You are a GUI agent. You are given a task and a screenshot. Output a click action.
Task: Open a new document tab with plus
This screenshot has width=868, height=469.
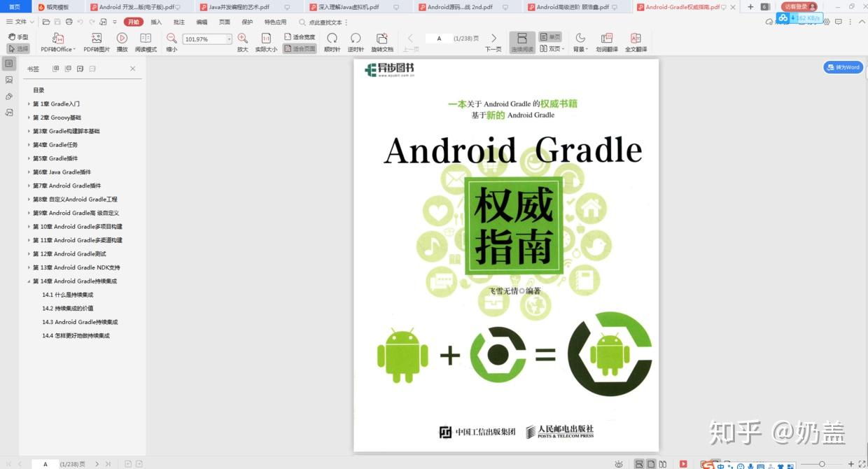[750, 7]
